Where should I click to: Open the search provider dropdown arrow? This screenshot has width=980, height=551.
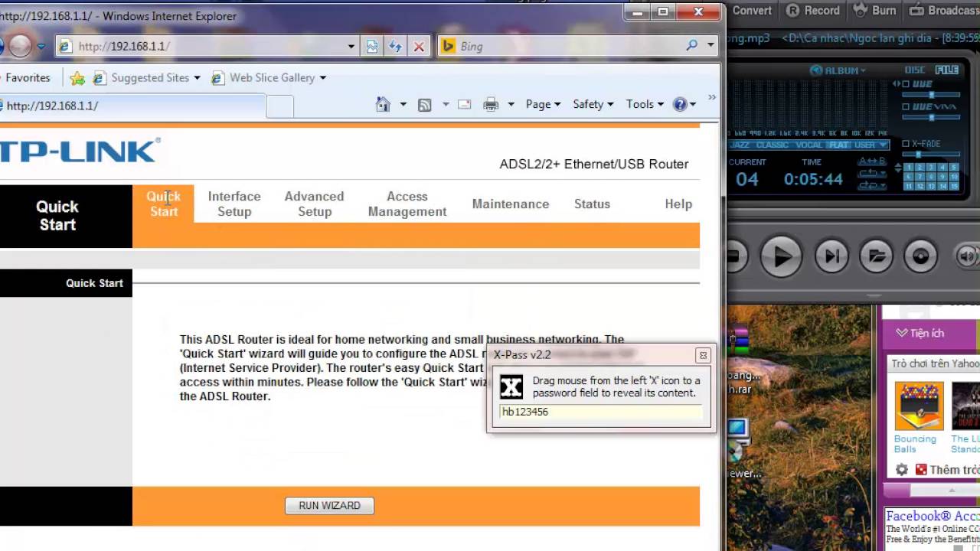click(x=710, y=46)
